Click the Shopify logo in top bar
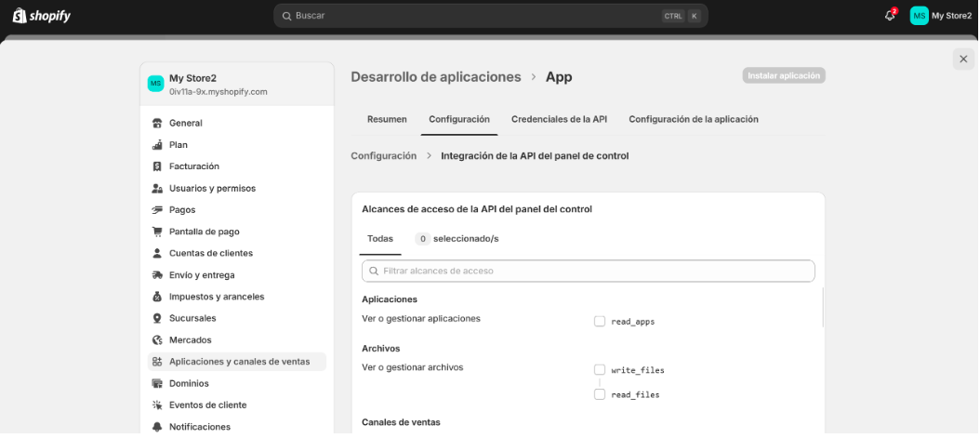This screenshot has height=438, width=980. pos(42,16)
